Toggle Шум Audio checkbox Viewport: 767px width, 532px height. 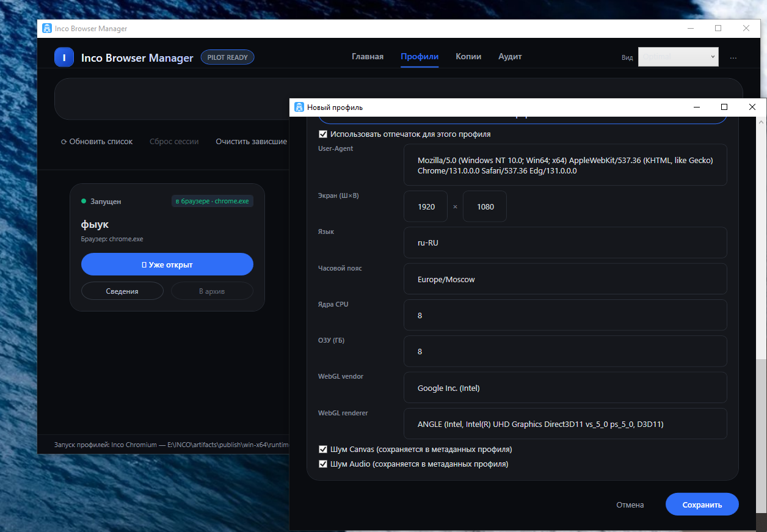click(x=323, y=464)
